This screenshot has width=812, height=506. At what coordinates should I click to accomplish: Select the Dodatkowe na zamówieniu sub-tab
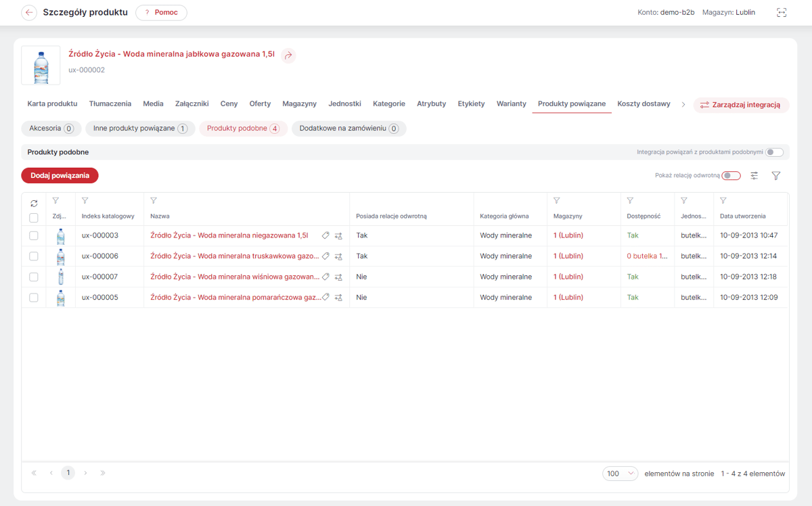click(x=348, y=129)
